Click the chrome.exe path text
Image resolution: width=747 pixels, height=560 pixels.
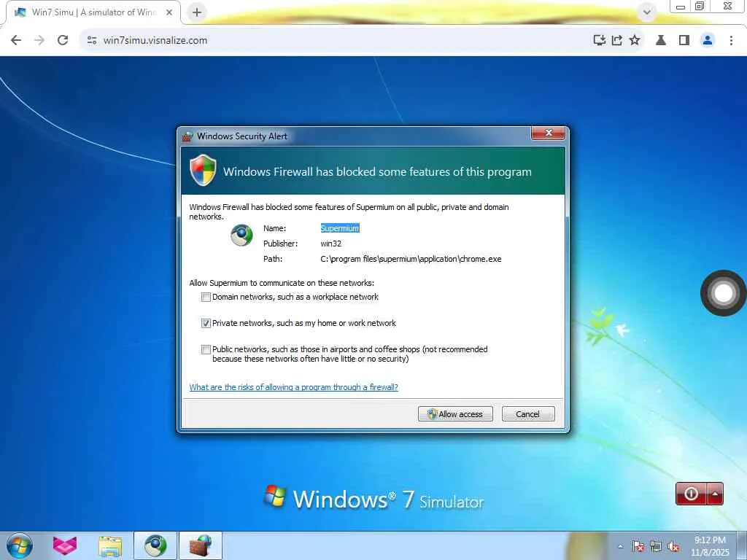pyautogui.click(x=411, y=259)
